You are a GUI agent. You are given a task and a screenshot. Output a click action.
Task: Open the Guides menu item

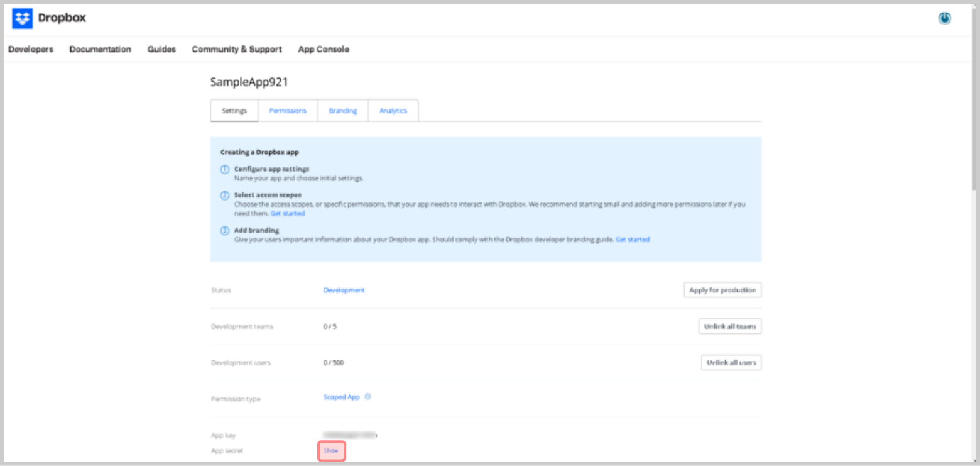coord(161,49)
